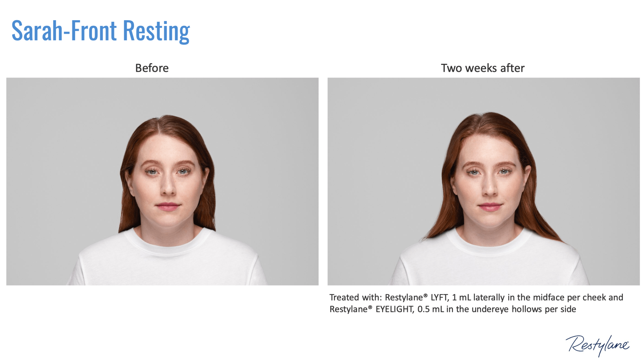Click the registered mark beside Restylane logo

[628, 342]
